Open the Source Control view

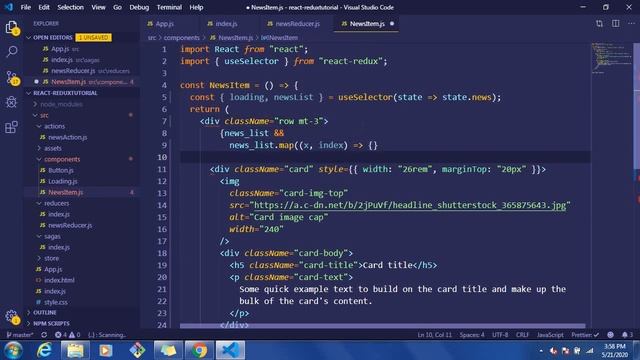click(x=11, y=77)
